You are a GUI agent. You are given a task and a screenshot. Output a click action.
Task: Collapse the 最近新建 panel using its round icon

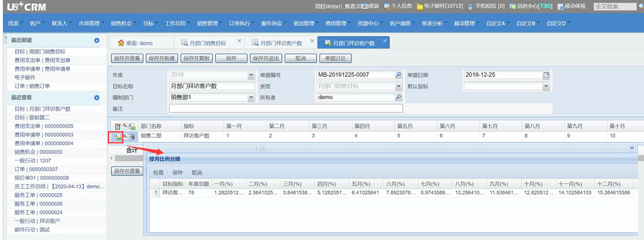(97, 41)
